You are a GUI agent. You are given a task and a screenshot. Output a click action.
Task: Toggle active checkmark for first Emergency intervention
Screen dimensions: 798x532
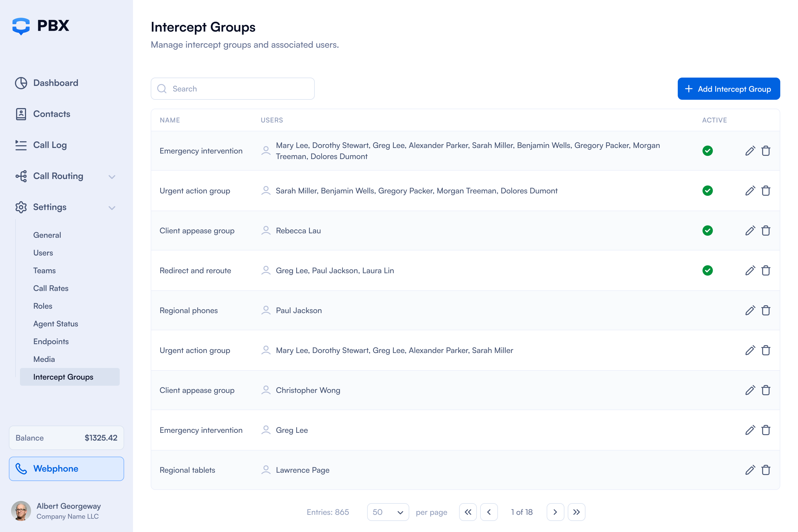coord(707,151)
